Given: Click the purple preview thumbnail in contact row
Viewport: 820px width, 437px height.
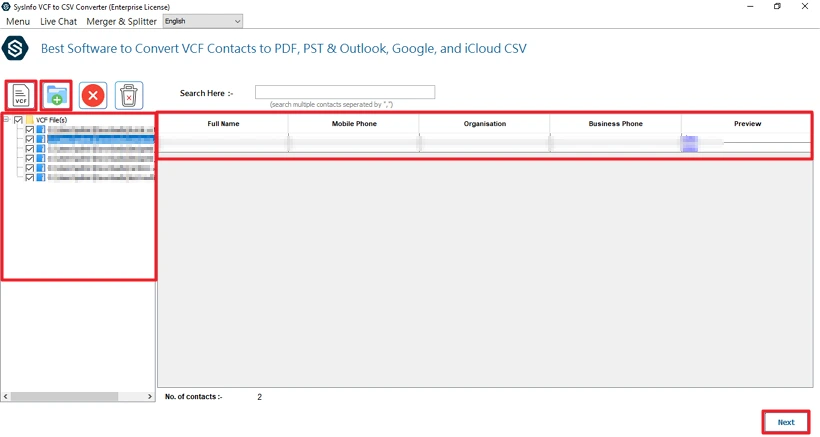Looking at the screenshot, I should pyautogui.click(x=688, y=143).
